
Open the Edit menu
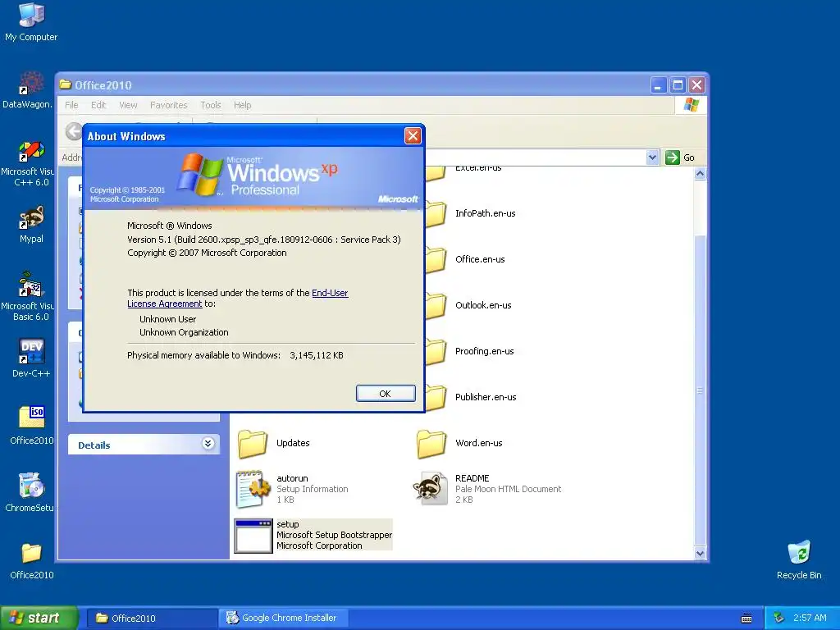[x=98, y=105]
